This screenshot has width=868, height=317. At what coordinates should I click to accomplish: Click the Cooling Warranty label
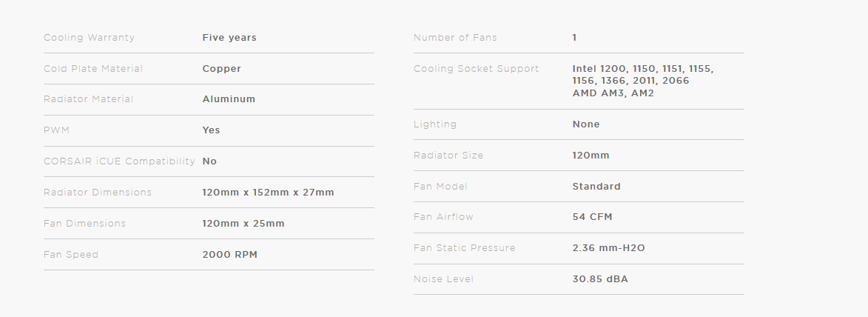[x=89, y=38]
